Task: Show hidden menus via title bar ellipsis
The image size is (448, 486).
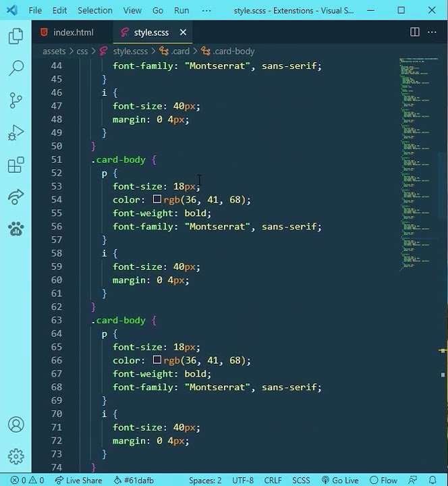Action: tap(206, 11)
